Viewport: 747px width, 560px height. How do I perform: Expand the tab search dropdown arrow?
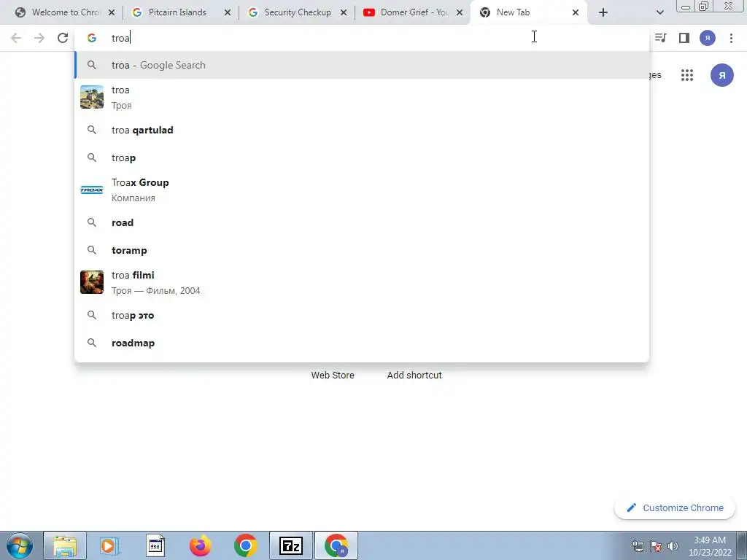tap(659, 13)
